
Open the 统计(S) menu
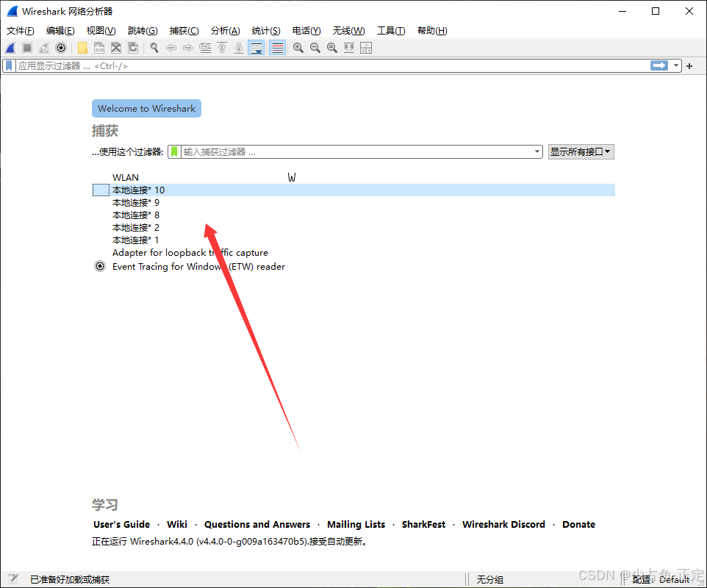266,31
